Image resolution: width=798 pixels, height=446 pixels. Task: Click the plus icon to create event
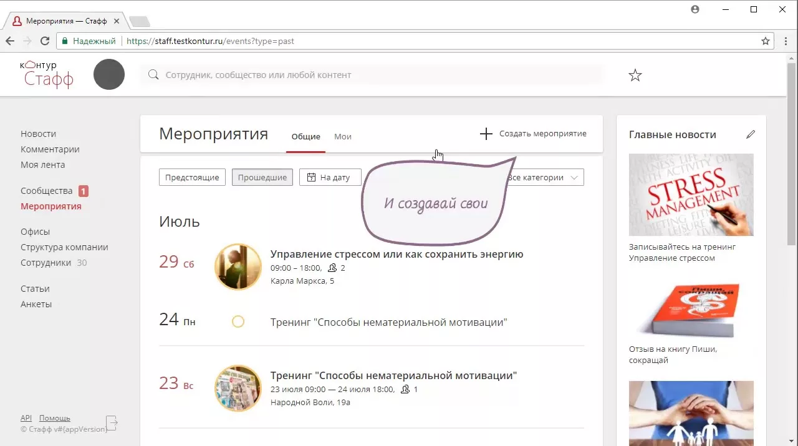(486, 133)
